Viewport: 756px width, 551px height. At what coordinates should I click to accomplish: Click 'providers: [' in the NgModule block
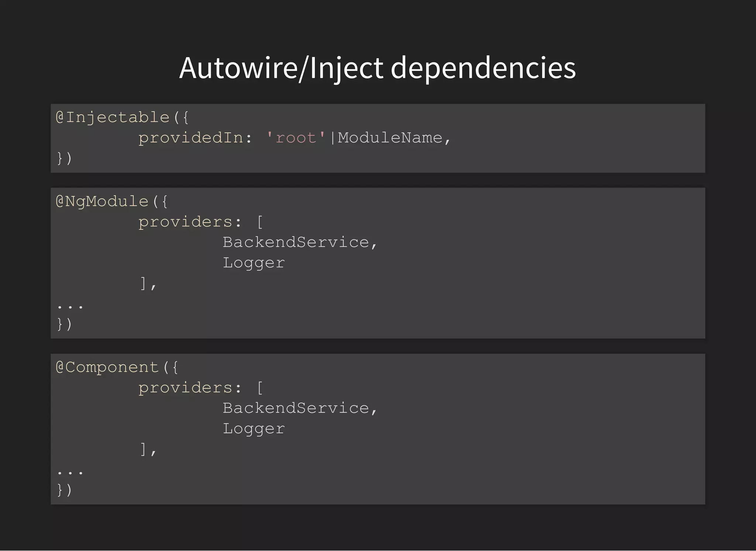pos(201,222)
